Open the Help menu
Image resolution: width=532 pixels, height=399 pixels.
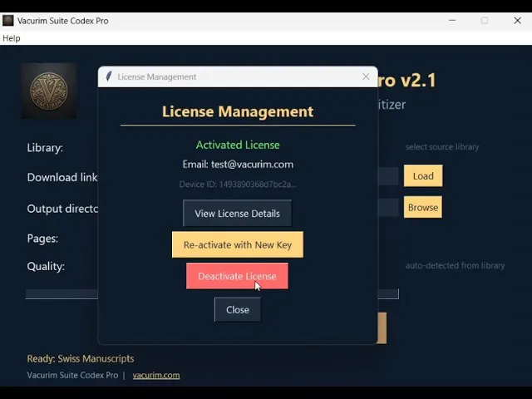coord(11,38)
